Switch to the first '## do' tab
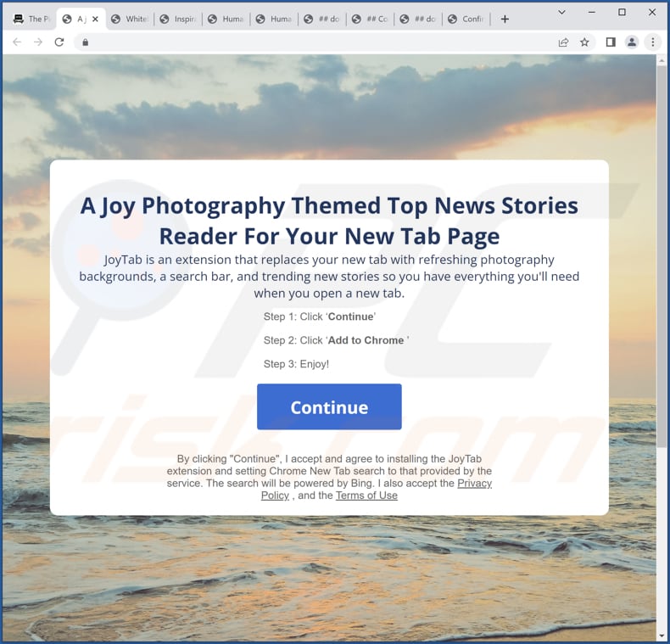Screen dimensions: 670x644 pyautogui.click(x=321, y=19)
